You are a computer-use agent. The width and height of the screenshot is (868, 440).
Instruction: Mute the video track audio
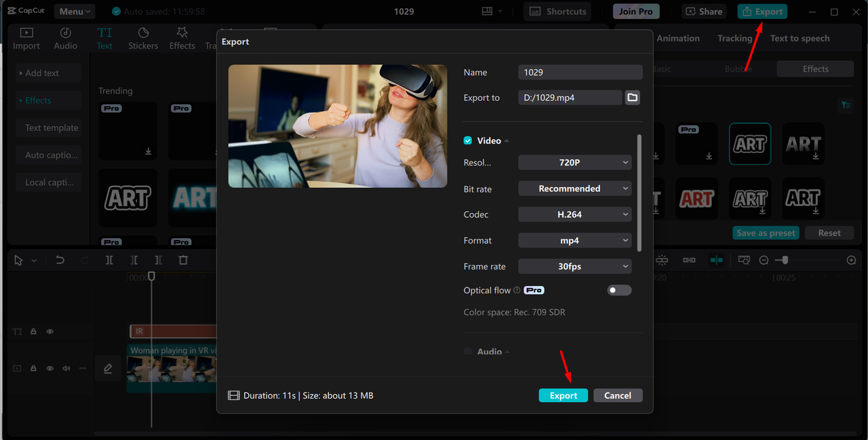click(66, 368)
